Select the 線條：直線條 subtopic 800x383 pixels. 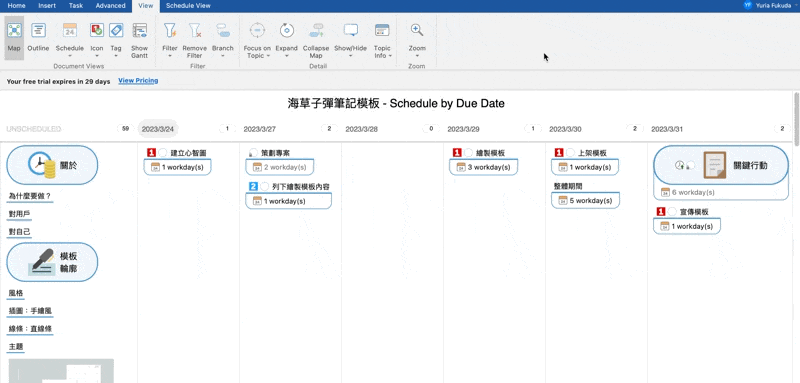[30, 329]
